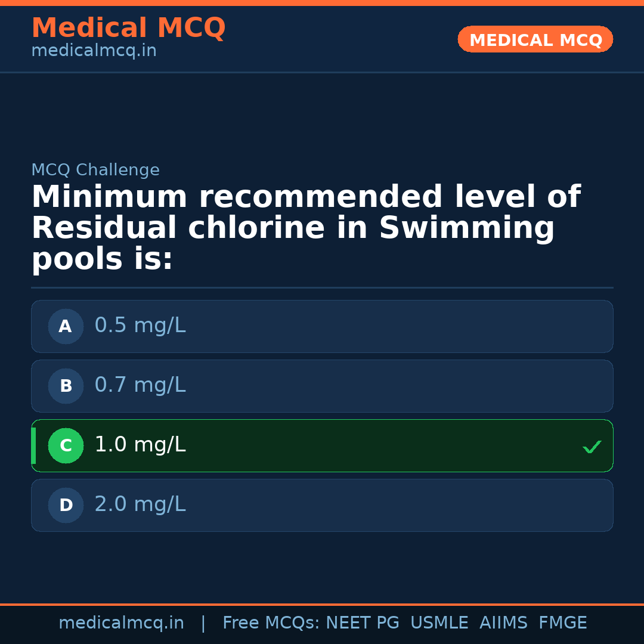Pick the 1.0 mg/L answer text
This screenshot has height=644, width=644.
point(140,445)
